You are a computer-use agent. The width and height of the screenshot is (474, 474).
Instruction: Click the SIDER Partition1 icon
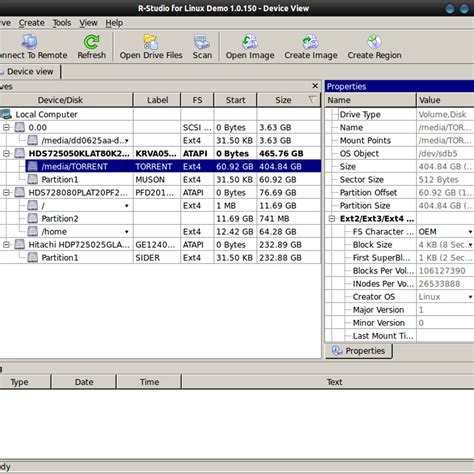[32, 257]
